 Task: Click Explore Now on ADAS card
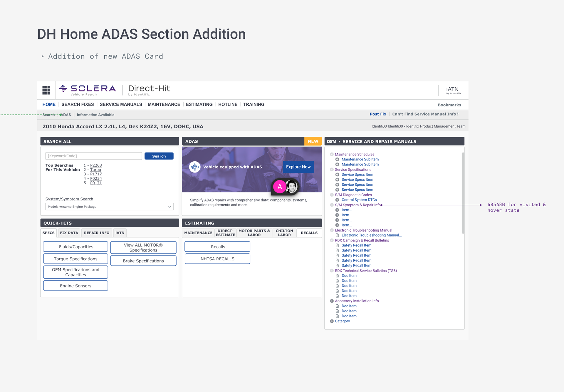point(298,167)
